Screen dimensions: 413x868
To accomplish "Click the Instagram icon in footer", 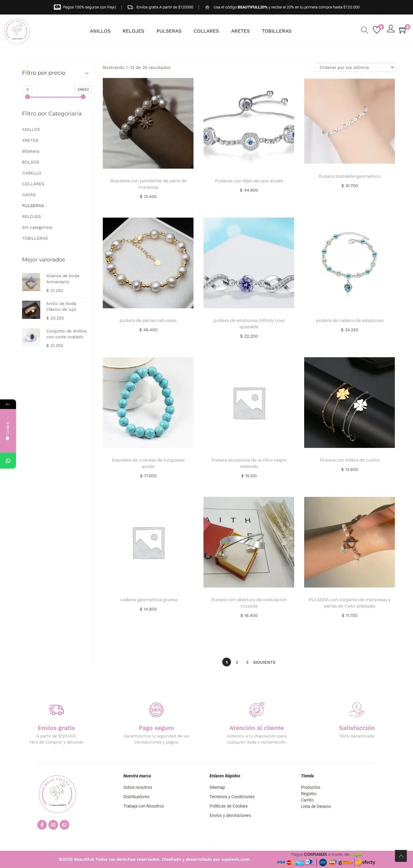I will pos(53,824).
